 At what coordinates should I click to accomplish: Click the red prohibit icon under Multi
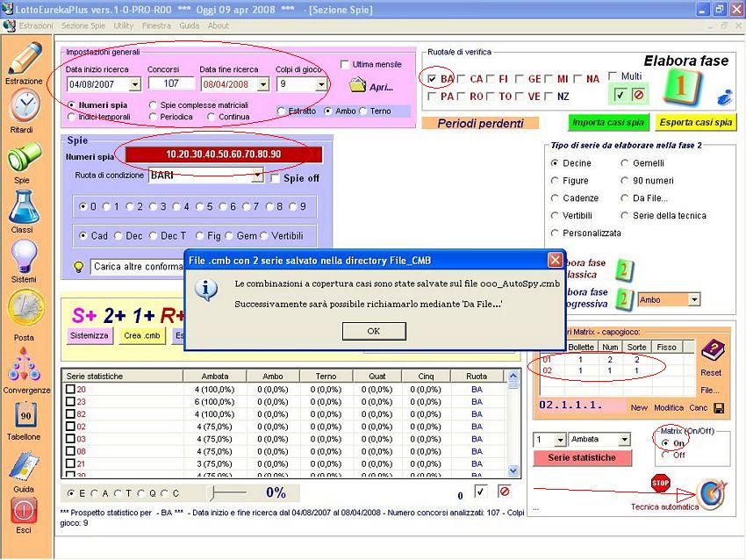(638, 95)
